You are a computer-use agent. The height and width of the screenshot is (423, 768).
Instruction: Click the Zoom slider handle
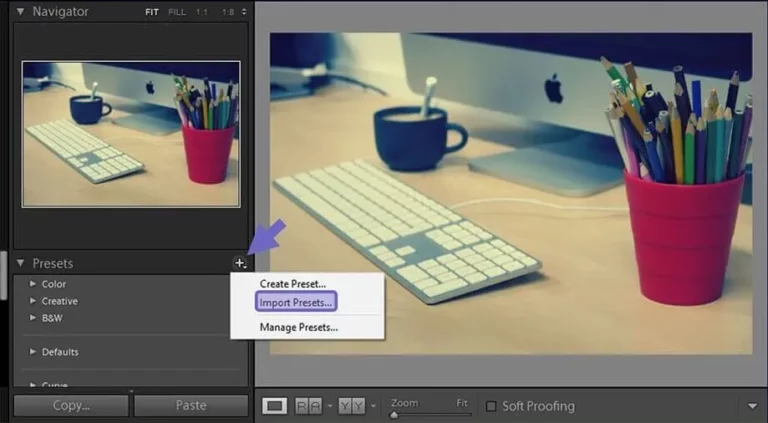394,415
